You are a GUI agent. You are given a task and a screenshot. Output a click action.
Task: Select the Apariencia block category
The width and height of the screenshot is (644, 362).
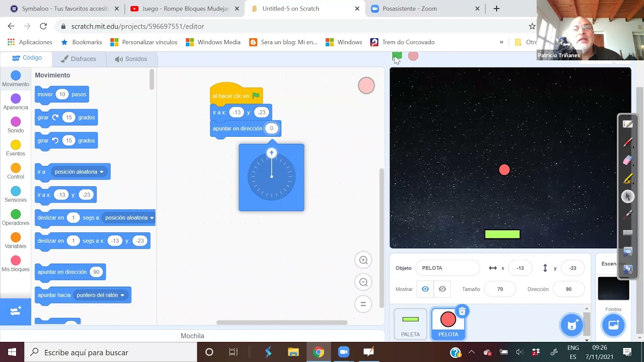click(x=16, y=102)
